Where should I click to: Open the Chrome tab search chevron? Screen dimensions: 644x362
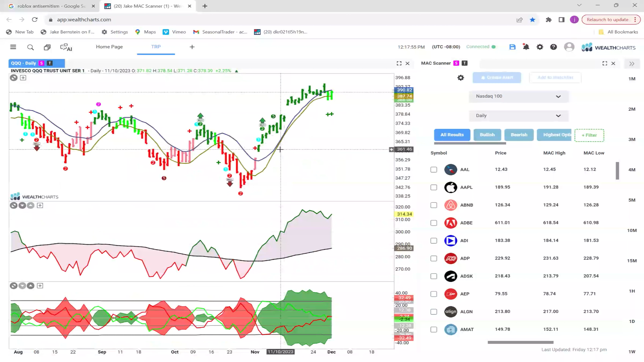(579, 5)
